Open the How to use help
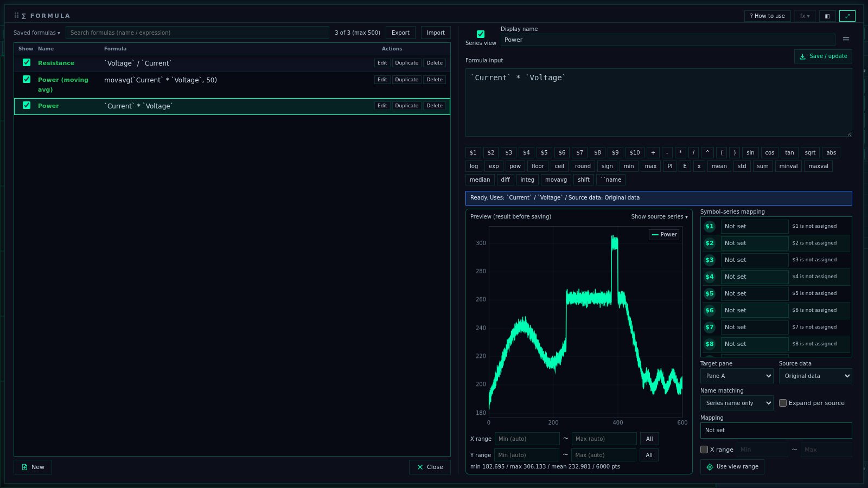Screen dimensions: 868x488 click(767, 16)
